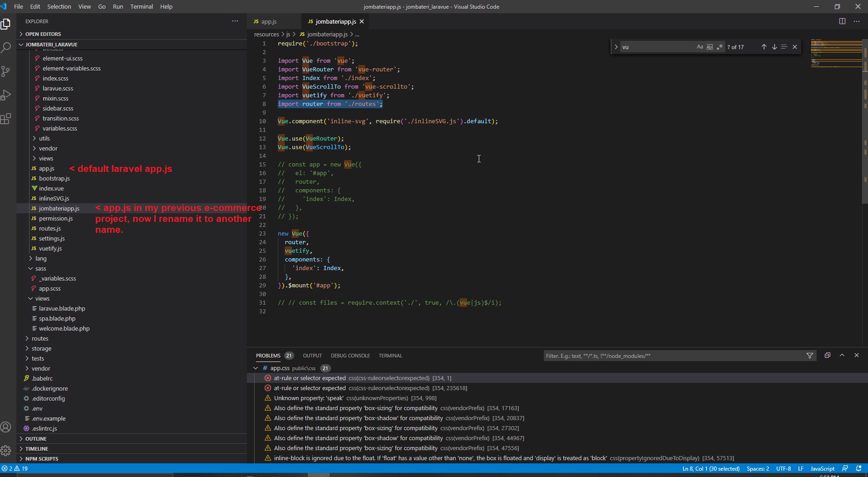Go to the next find match
The image size is (868, 477).
pos(774,47)
